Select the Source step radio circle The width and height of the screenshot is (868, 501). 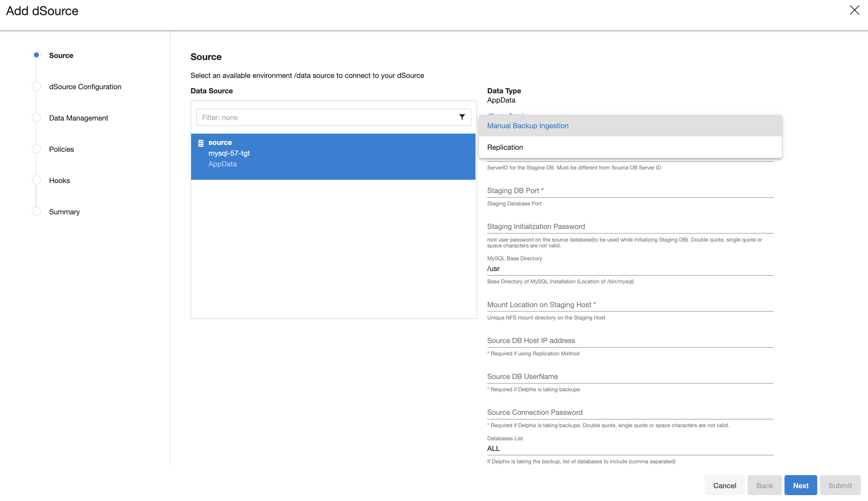click(x=36, y=55)
